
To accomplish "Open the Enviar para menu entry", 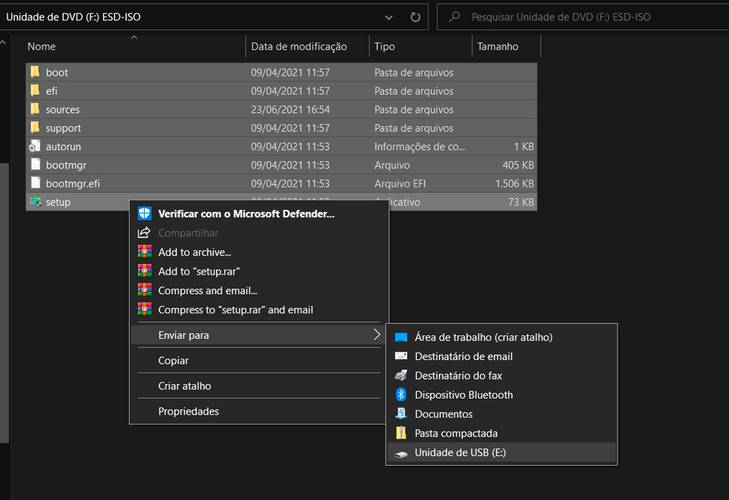I will [258, 335].
